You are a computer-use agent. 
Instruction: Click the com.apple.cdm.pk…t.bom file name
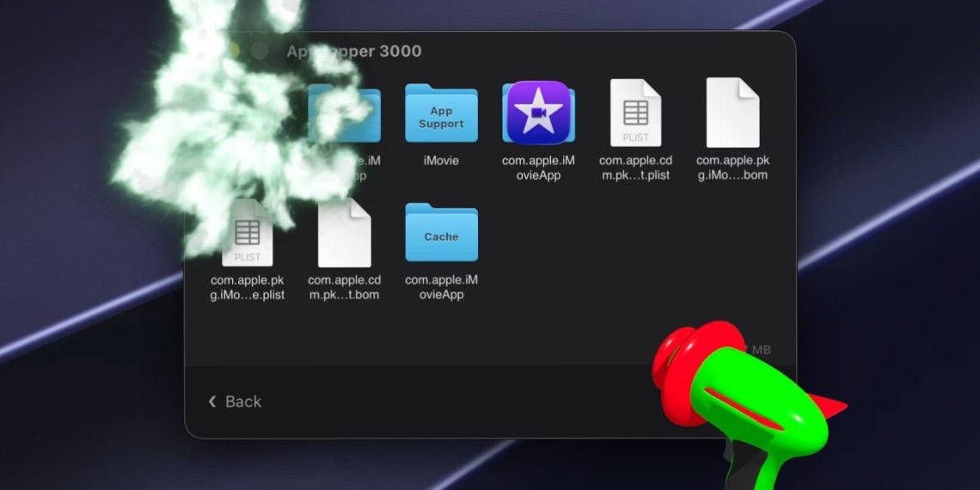[345, 287]
